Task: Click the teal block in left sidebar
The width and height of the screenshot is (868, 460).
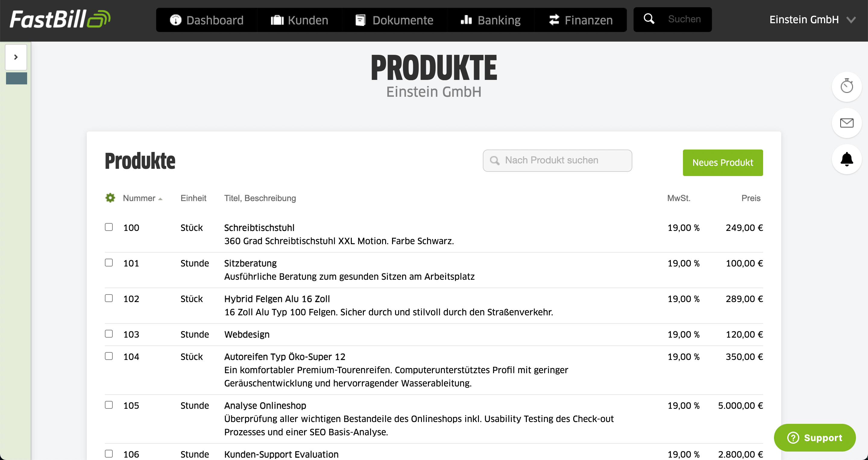Action: [17, 78]
